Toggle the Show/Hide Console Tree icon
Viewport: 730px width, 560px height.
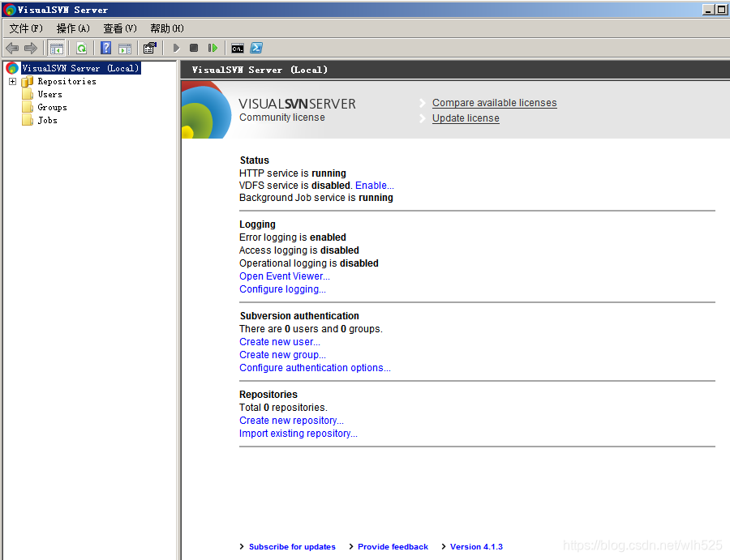click(x=56, y=48)
